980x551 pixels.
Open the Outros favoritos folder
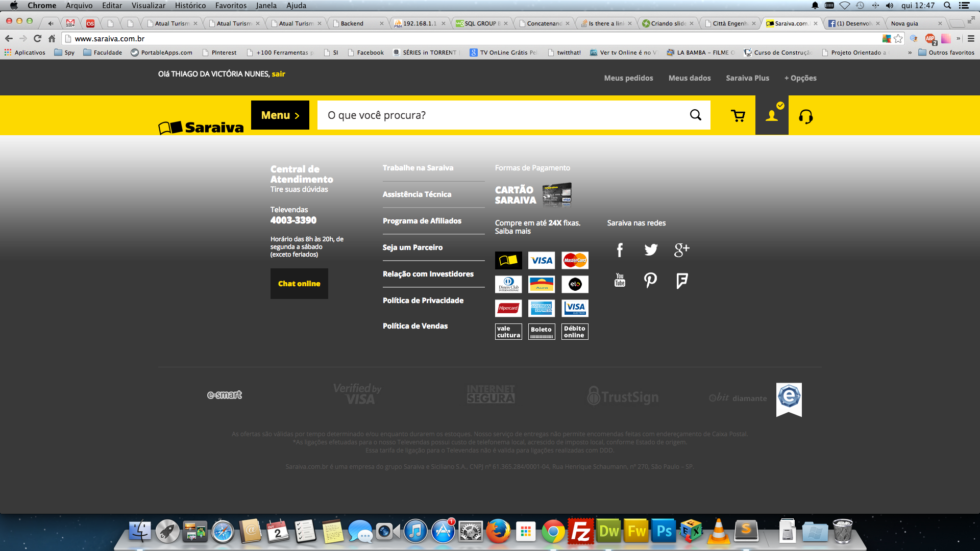click(946, 53)
